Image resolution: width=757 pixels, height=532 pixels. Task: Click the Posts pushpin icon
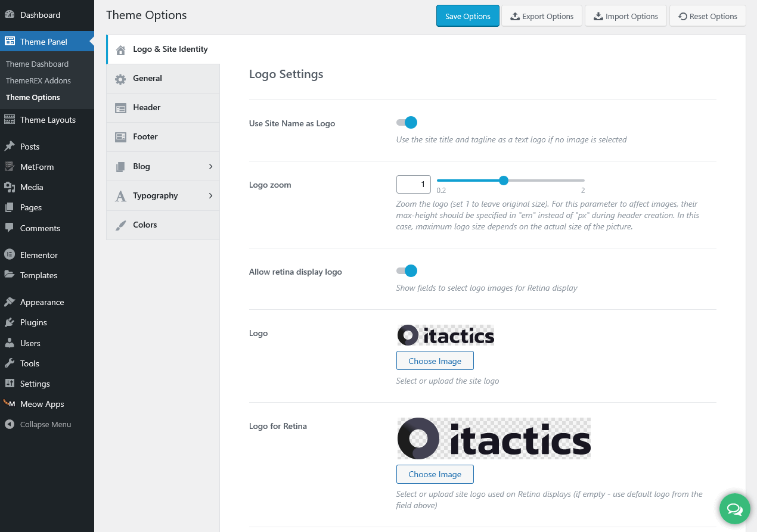(x=10, y=147)
